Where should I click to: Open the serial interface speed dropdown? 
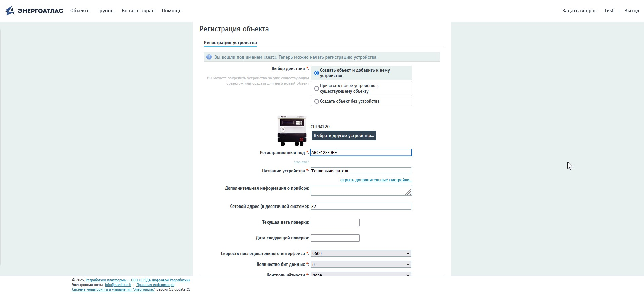point(361,254)
